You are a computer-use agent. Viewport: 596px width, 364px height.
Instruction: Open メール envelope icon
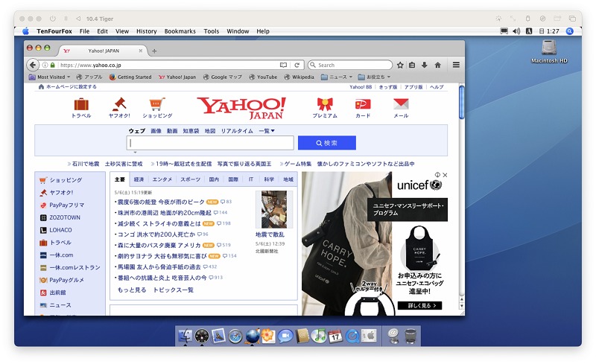401,103
